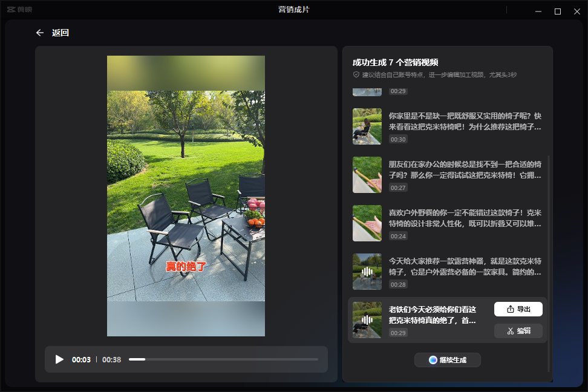The height and width of the screenshot is (392, 588).
Task: Select the 00:28 camping video thumbnail
Action: pyautogui.click(x=367, y=272)
